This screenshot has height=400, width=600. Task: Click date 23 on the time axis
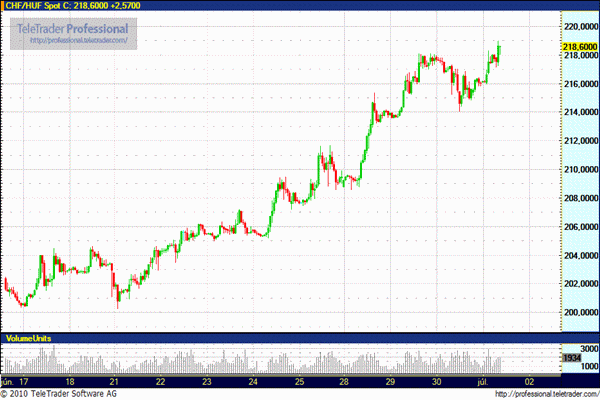pos(207,382)
